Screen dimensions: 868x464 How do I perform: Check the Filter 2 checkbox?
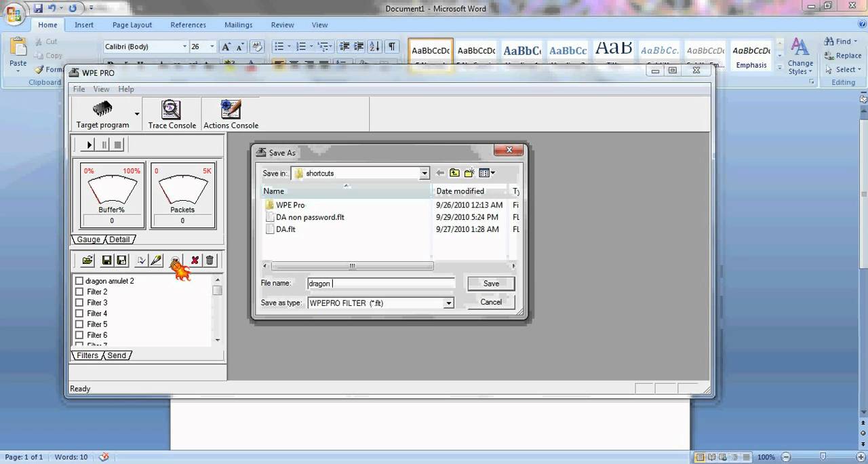coord(79,292)
